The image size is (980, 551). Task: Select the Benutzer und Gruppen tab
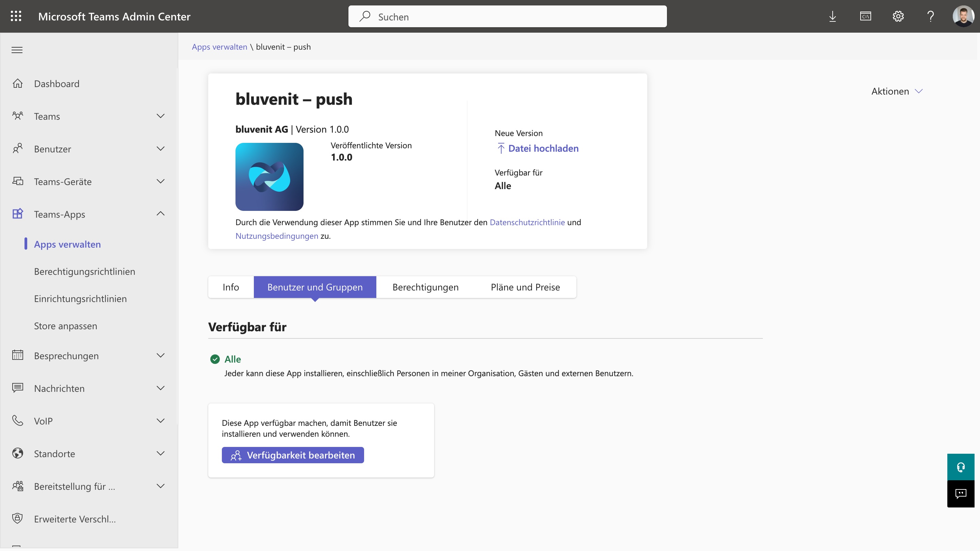click(x=315, y=287)
